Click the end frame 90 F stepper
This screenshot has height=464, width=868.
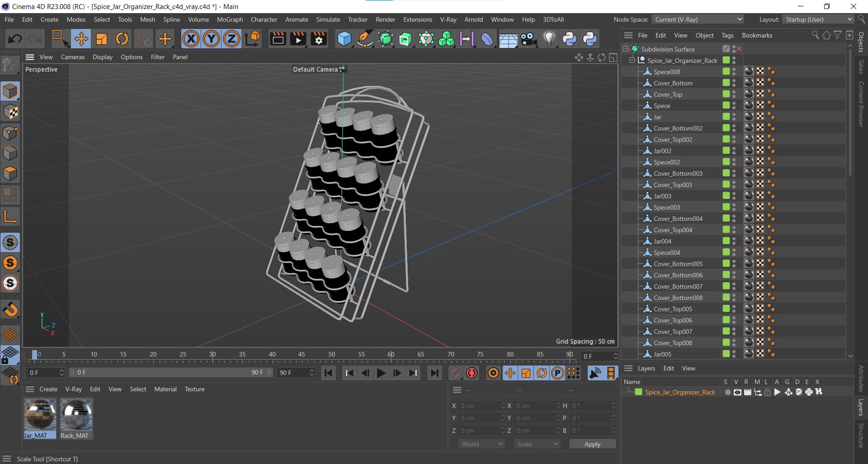tap(311, 373)
